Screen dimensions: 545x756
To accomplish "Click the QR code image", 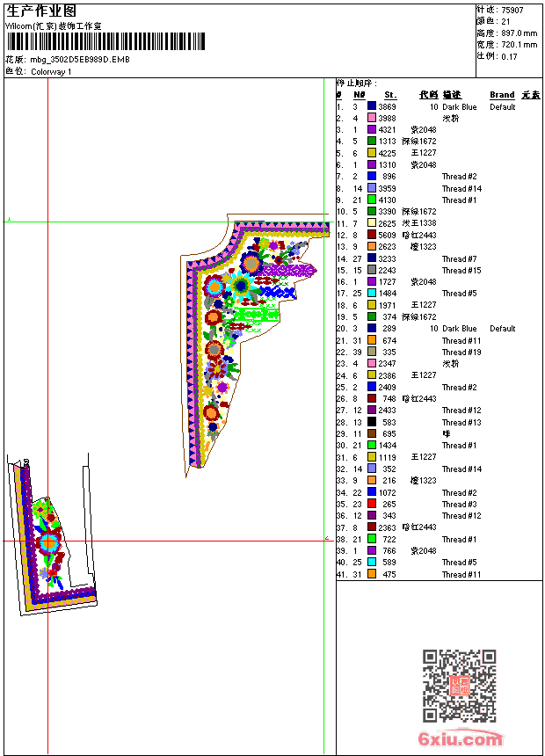I will 459,686.
